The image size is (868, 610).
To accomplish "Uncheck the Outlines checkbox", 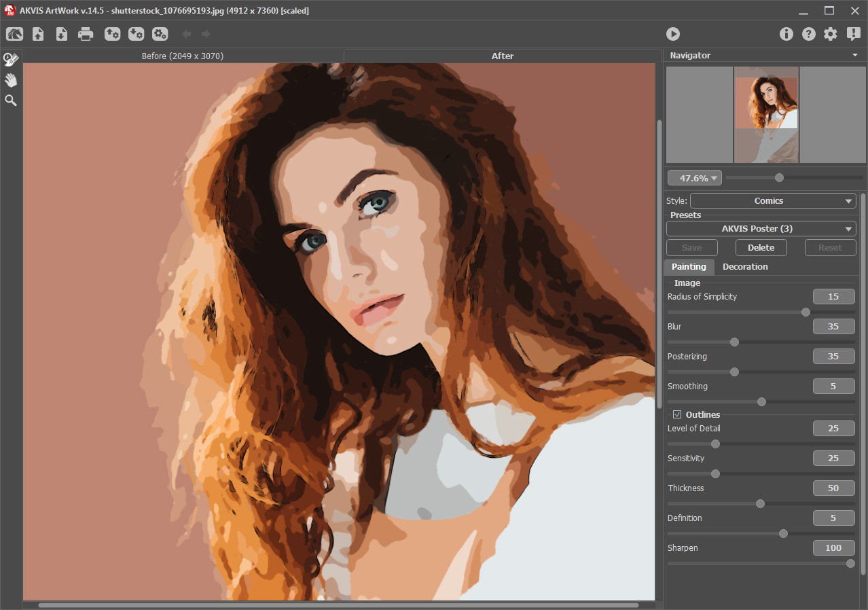I will pos(677,414).
